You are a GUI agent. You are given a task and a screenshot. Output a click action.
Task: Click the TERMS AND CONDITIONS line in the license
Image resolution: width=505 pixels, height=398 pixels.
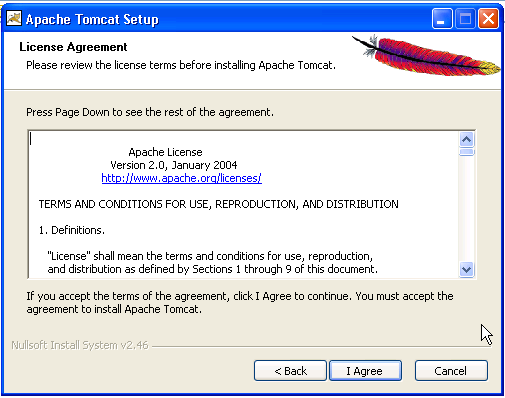tap(218, 204)
